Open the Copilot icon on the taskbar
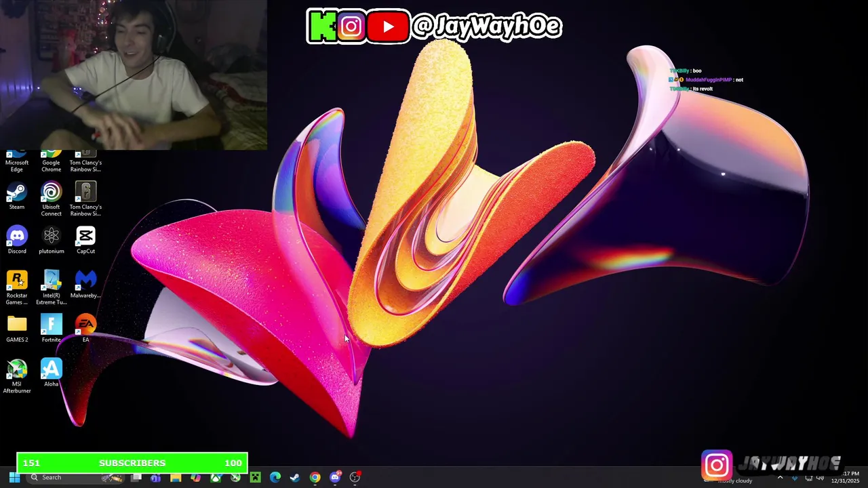 [x=195, y=477]
